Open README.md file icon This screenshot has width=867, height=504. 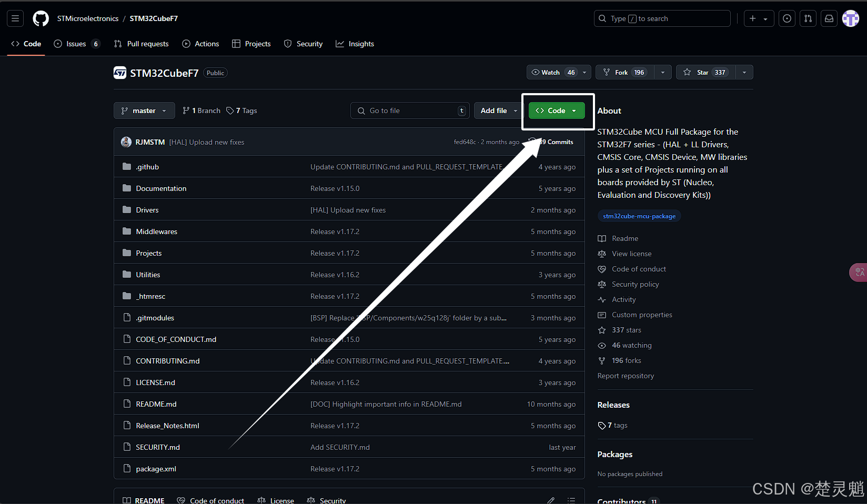[x=127, y=404]
